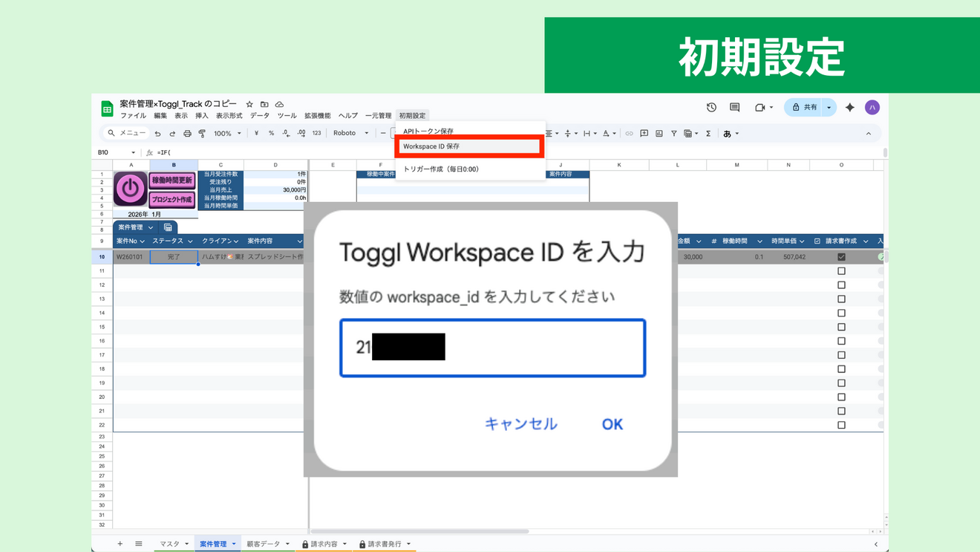Click the purple account avatar
The height and width of the screenshot is (552, 980).
coord(872,108)
